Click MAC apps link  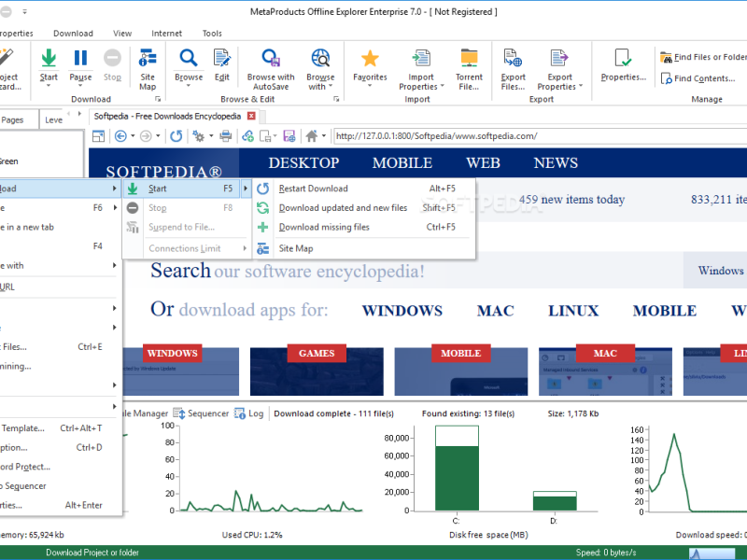(496, 311)
